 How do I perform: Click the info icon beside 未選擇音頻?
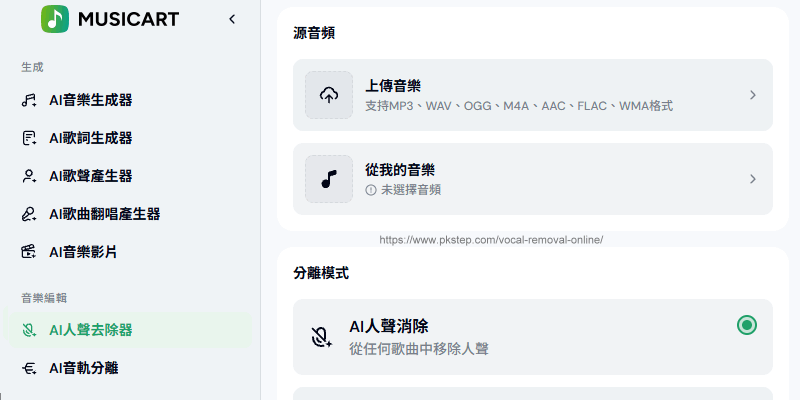(371, 190)
